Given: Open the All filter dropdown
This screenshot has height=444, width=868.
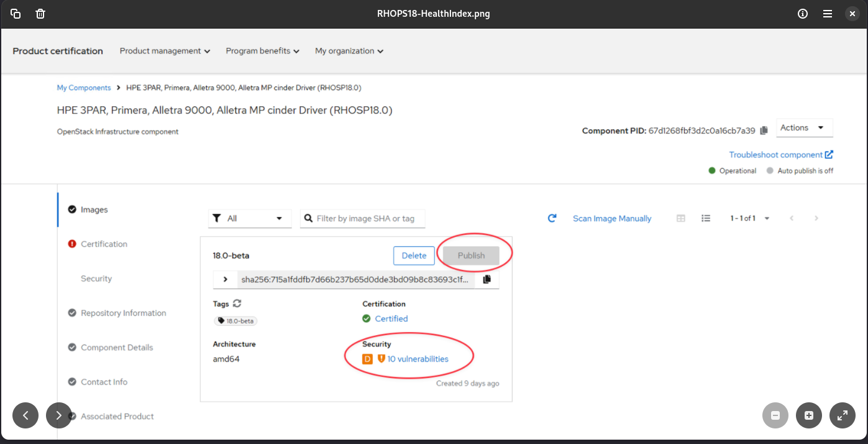Looking at the screenshot, I should pos(250,218).
